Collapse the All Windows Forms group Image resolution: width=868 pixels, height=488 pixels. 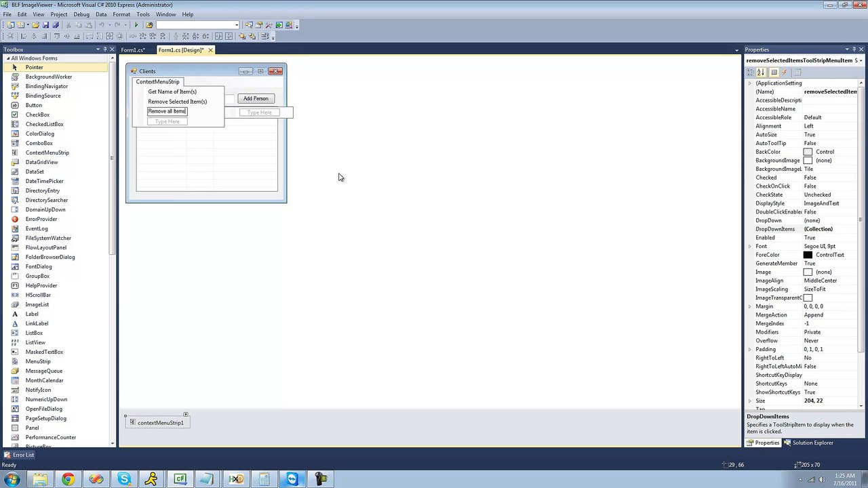[7, 58]
